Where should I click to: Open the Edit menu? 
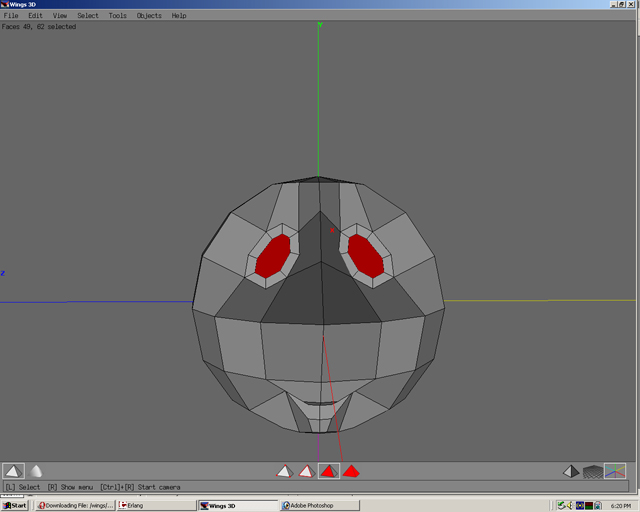tap(35, 16)
